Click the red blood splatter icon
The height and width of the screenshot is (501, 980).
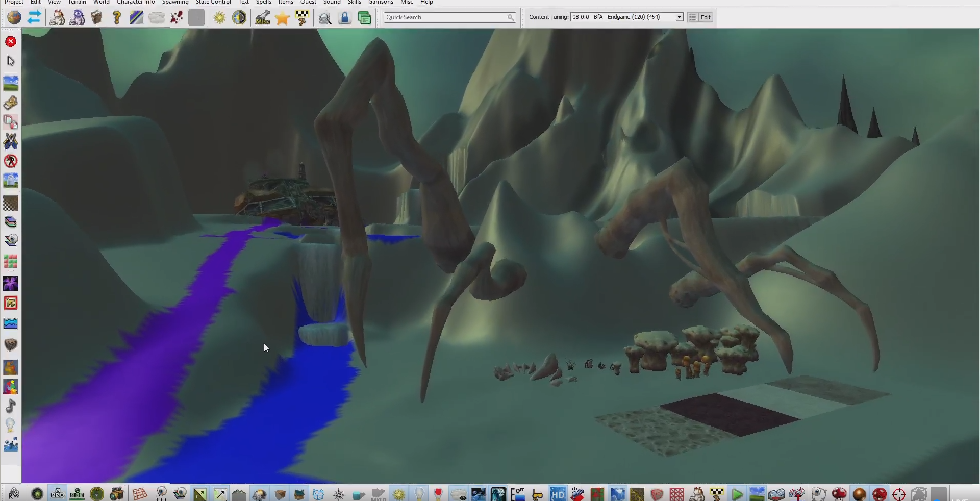point(177,18)
